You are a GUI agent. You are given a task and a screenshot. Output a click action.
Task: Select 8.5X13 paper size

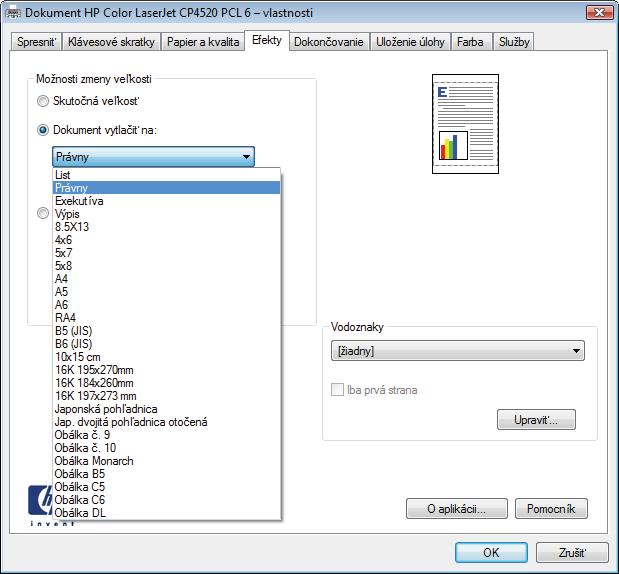coord(167,227)
